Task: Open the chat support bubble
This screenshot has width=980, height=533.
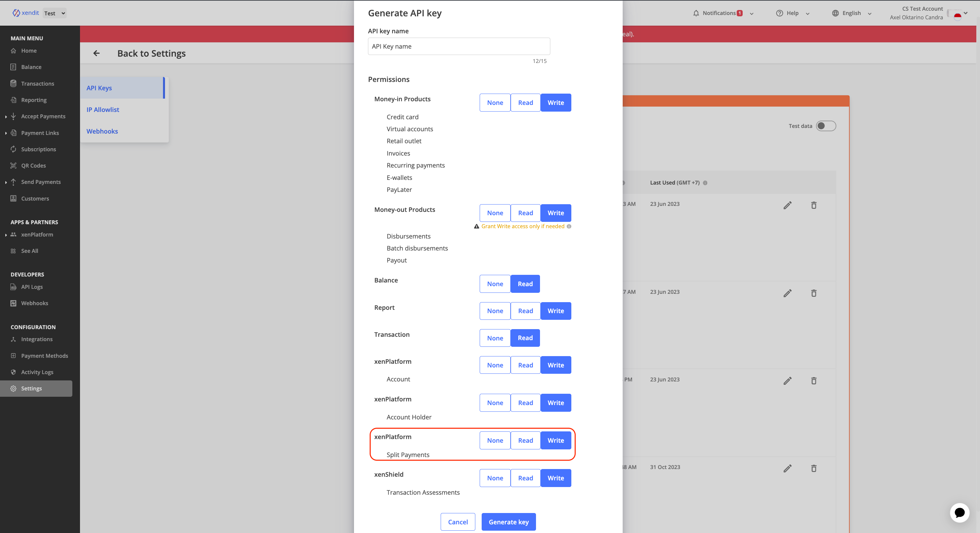Action: click(959, 512)
